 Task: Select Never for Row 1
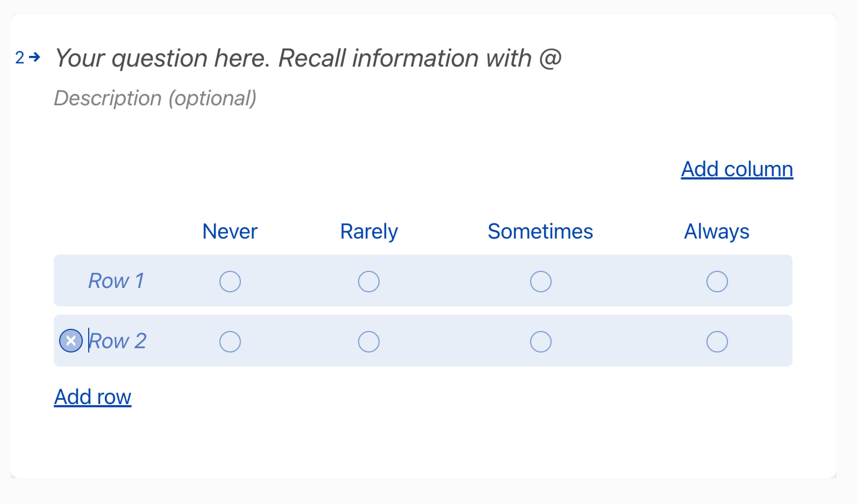coord(230,281)
